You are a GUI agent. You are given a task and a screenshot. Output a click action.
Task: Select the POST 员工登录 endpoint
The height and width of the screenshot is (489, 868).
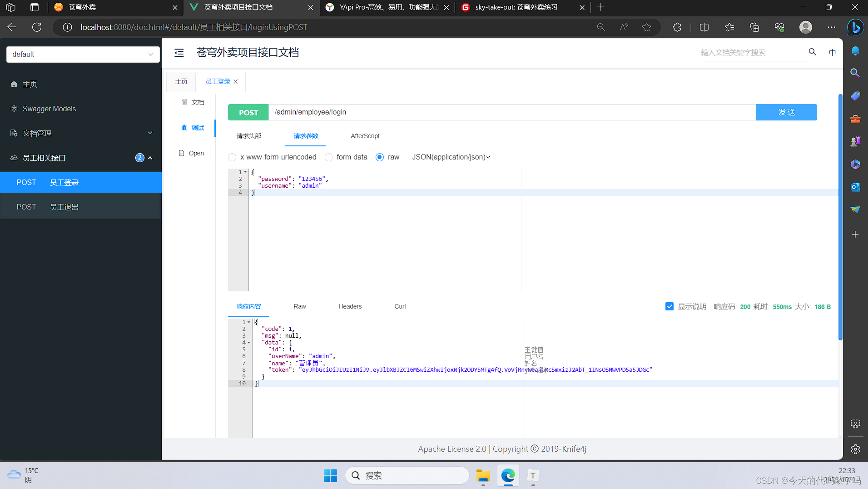[81, 182]
